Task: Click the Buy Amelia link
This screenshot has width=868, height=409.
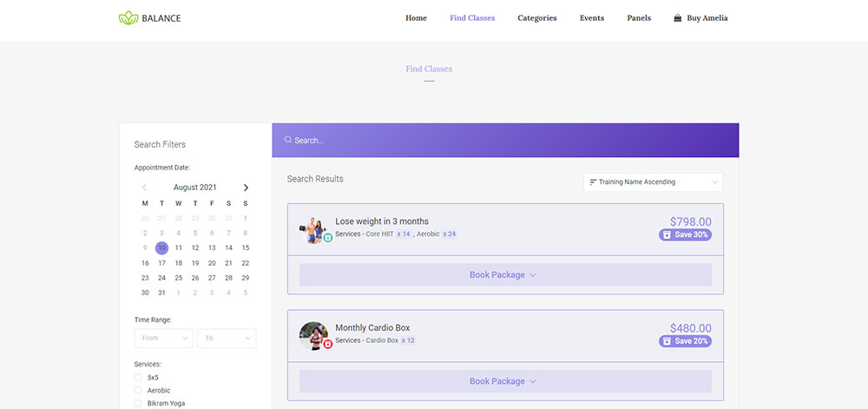Action: pos(707,18)
